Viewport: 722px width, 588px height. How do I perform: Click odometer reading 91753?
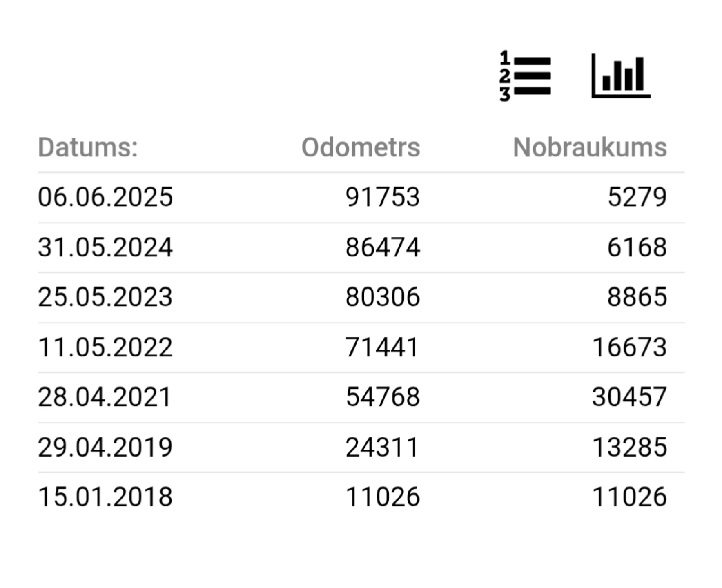tap(383, 197)
